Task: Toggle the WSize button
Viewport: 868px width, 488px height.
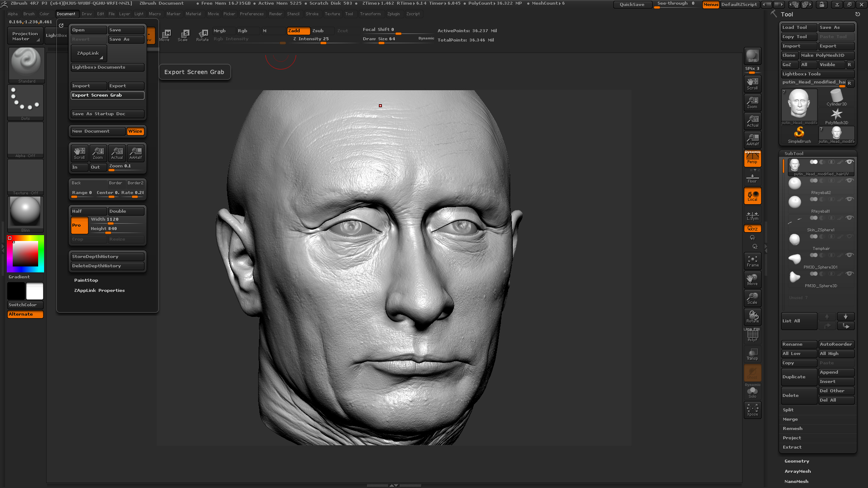Action: tap(135, 131)
